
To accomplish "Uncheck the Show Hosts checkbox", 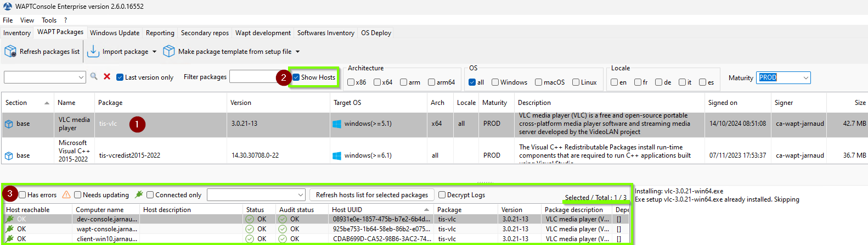I will coord(296,77).
